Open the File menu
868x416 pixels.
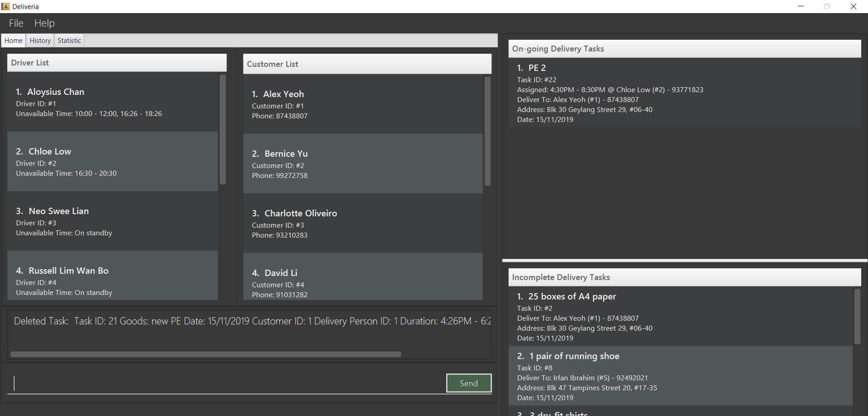click(16, 23)
